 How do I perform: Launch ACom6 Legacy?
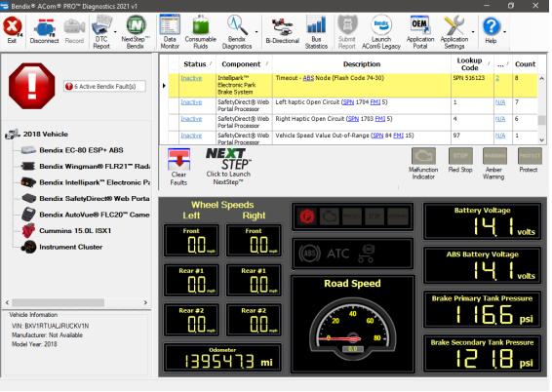(381, 32)
